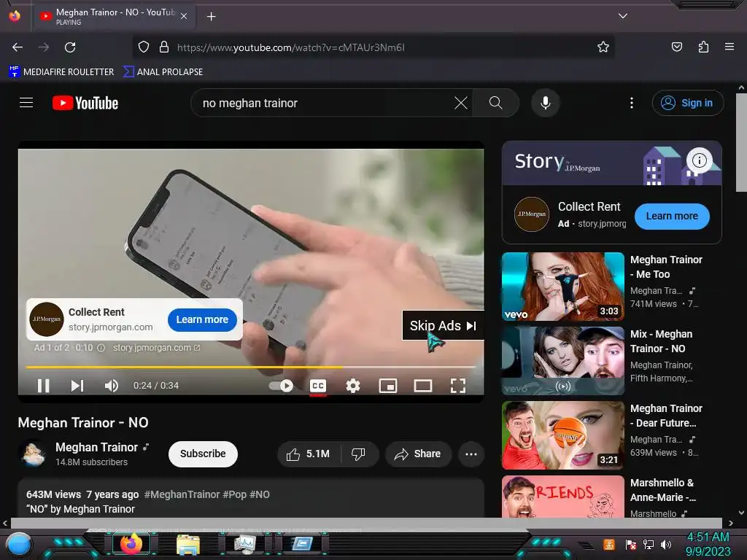Open new tab with plus button

coord(211,17)
